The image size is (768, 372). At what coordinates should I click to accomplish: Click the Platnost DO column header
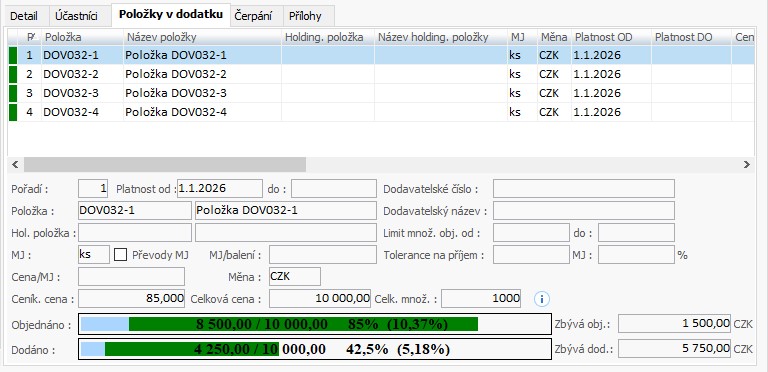click(691, 37)
